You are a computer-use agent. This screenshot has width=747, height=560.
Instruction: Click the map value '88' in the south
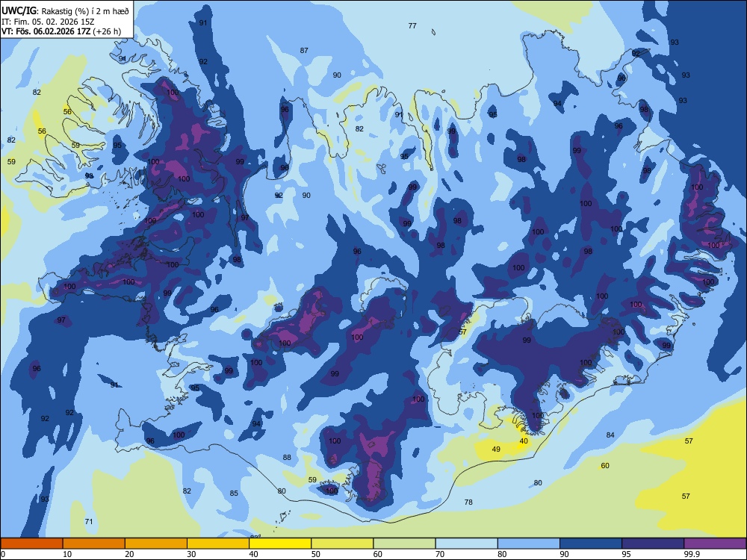(287, 457)
